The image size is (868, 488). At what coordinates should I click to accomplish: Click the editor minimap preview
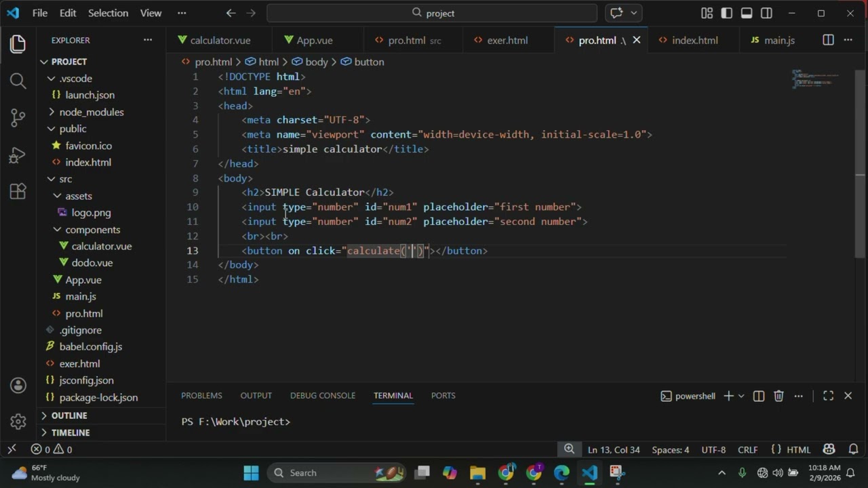pyautogui.click(x=816, y=79)
